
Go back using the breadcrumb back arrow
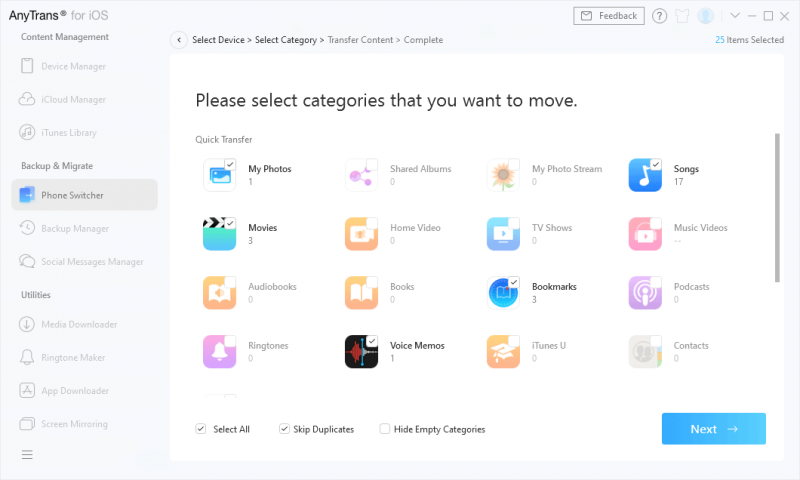pyautogui.click(x=179, y=40)
